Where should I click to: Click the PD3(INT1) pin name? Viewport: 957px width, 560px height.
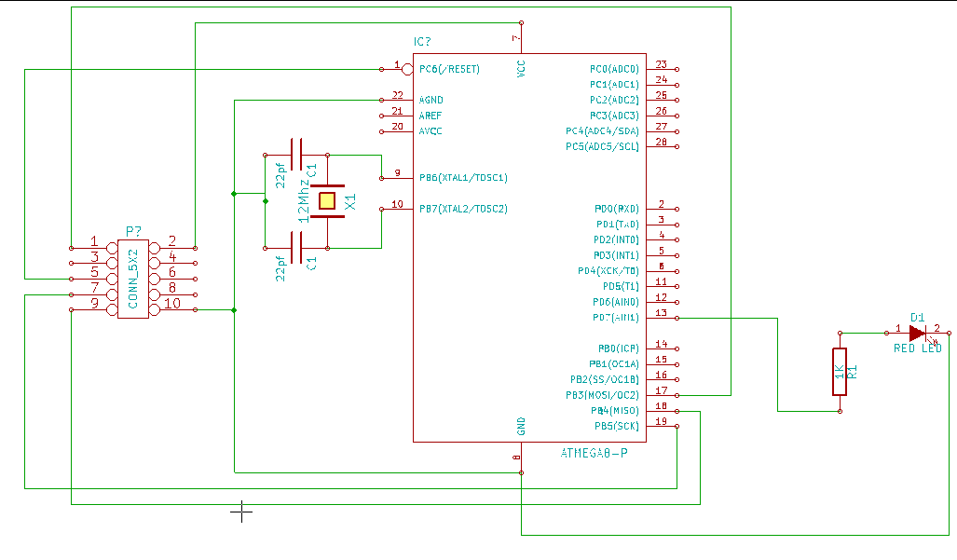(616, 255)
